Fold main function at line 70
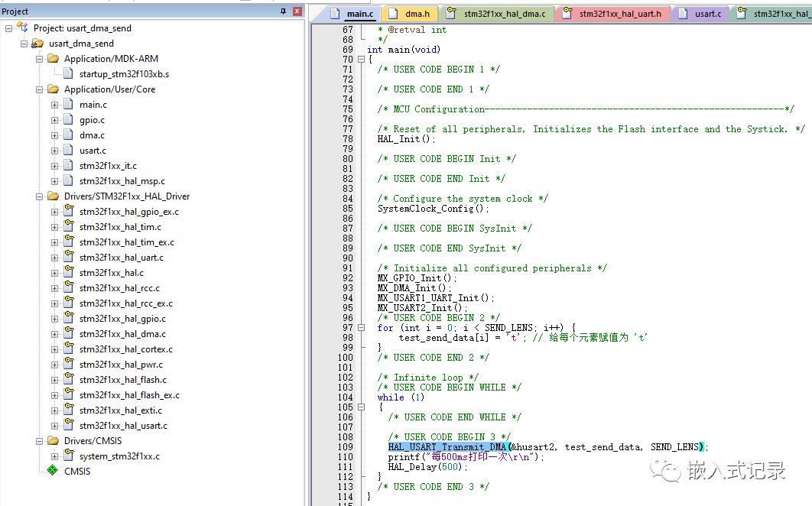This screenshot has height=506, width=812. pos(362,60)
